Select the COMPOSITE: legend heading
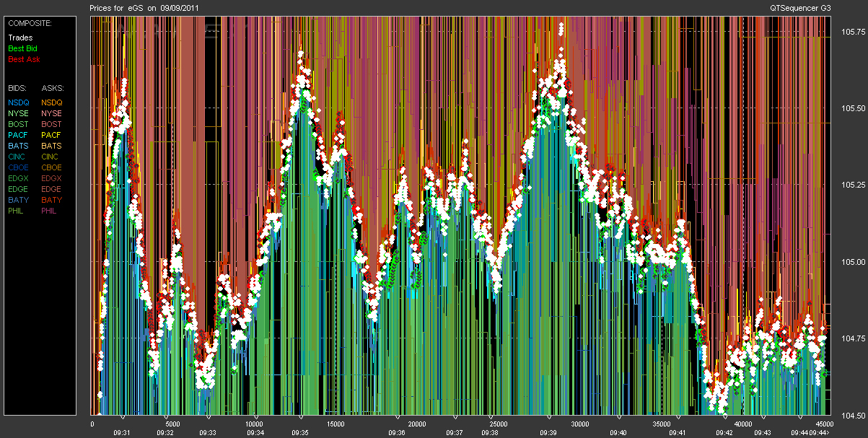 [30, 23]
